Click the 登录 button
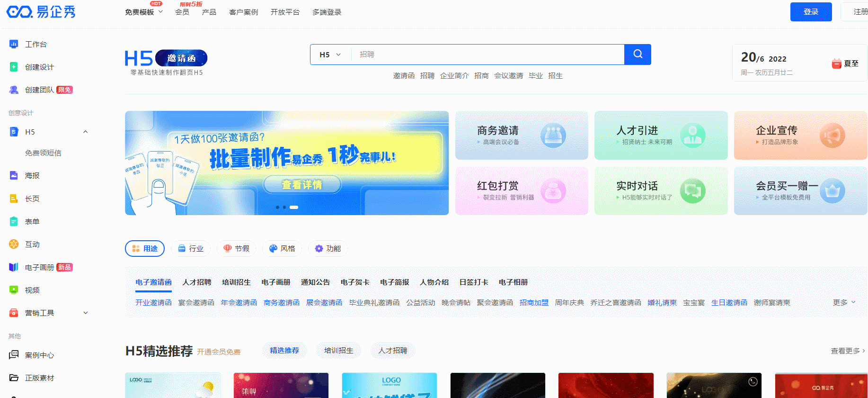The width and height of the screenshot is (868, 398). pos(811,12)
